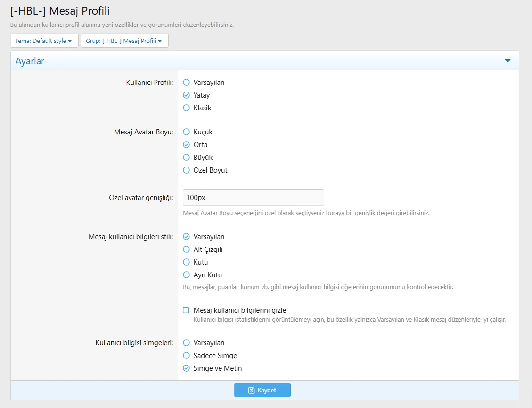Screen dimensions: 532x408
Task: Select the Yatay profile radio button
Action: click(x=186, y=95)
